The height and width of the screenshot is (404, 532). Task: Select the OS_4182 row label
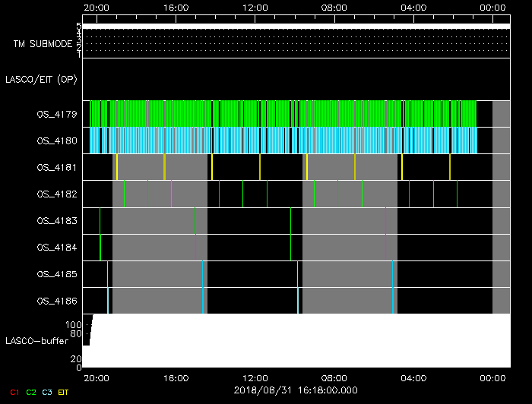(x=57, y=194)
